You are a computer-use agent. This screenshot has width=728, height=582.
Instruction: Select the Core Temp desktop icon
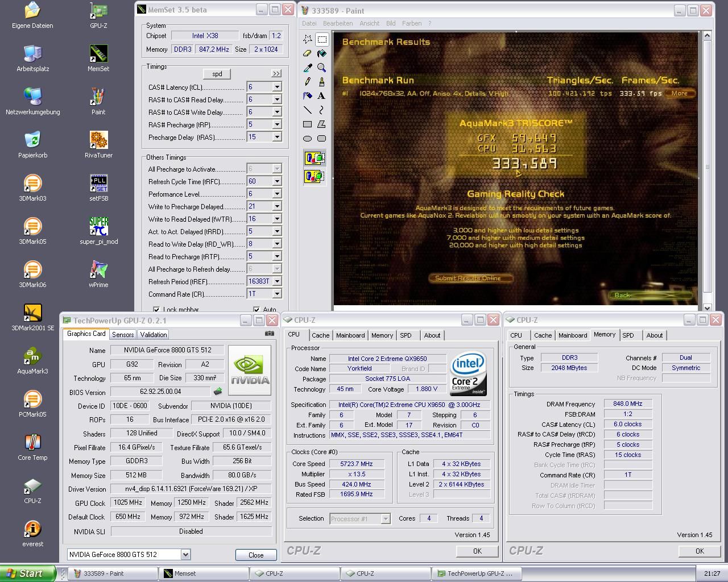click(x=32, y=447)
